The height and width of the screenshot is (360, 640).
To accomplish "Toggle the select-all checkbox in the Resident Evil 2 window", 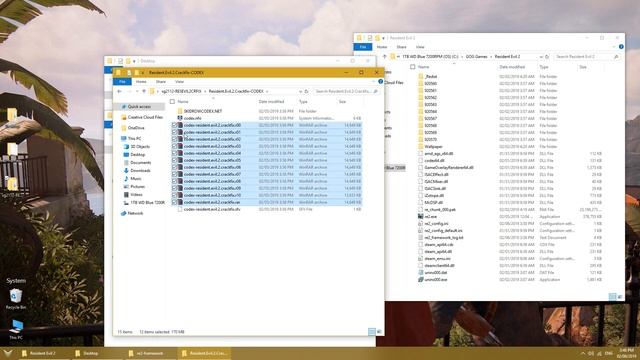I will (x=413, y=67).
